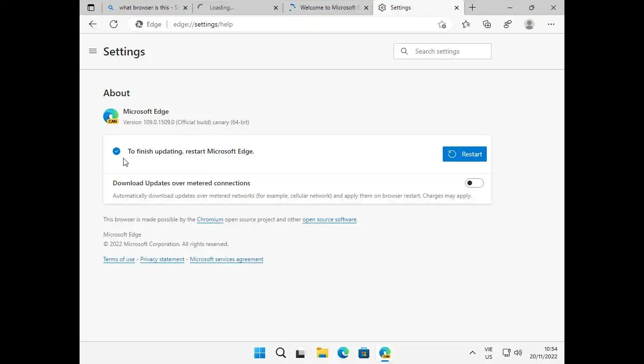
Task: Click the 2022 Microsoft Corporation copyright text
Action: click(x=166, y=244)
